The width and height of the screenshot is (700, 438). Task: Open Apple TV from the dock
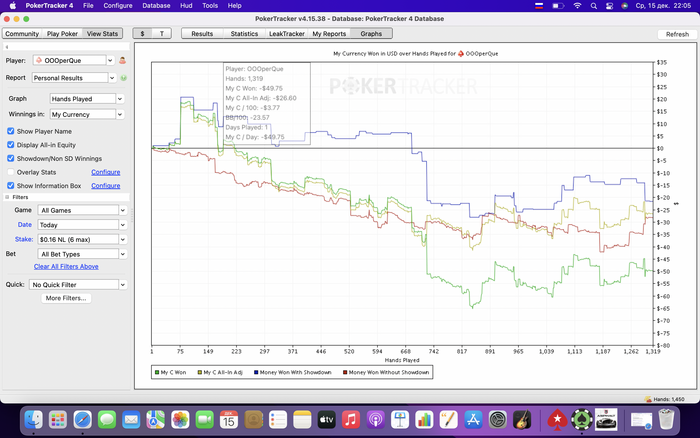326,420
